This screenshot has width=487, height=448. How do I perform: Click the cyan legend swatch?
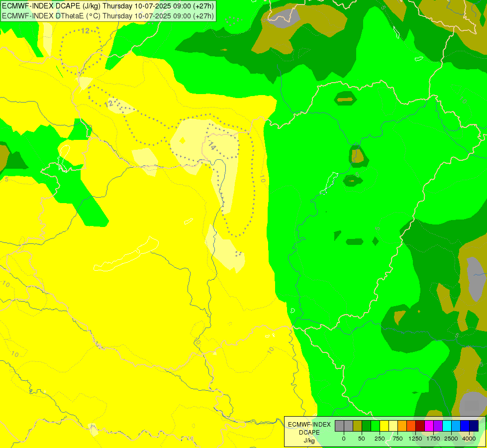[x=447, y=426]
